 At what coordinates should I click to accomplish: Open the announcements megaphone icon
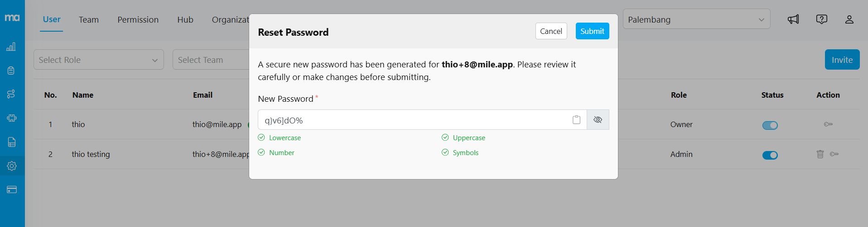click(x=793, y=19)
